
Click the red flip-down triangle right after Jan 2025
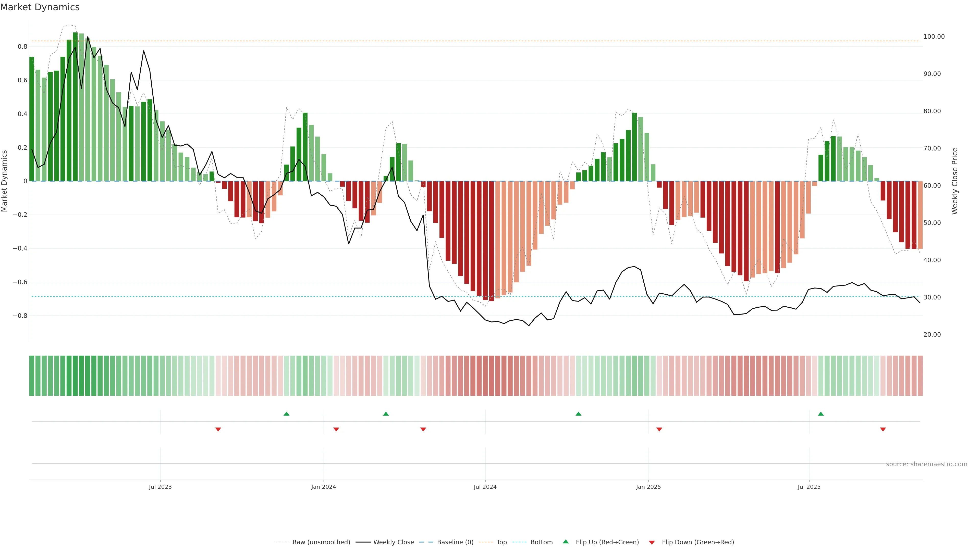coord(659,429)
